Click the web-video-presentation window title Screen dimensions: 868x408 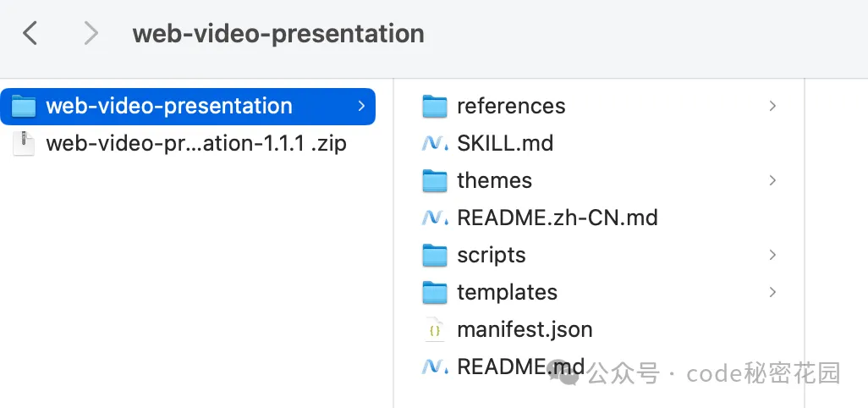point(278,34)
